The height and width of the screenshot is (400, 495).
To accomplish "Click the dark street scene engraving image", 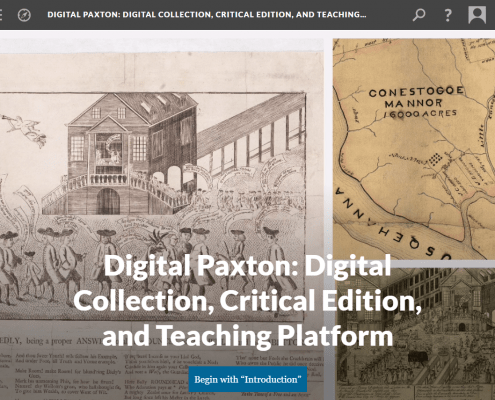I will [x=416, y=334].
